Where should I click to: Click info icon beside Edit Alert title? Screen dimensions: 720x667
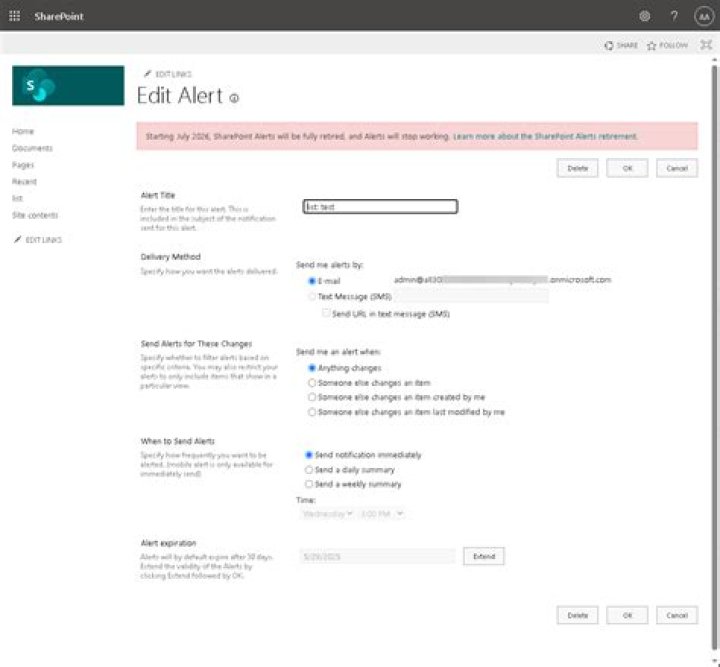234,98
